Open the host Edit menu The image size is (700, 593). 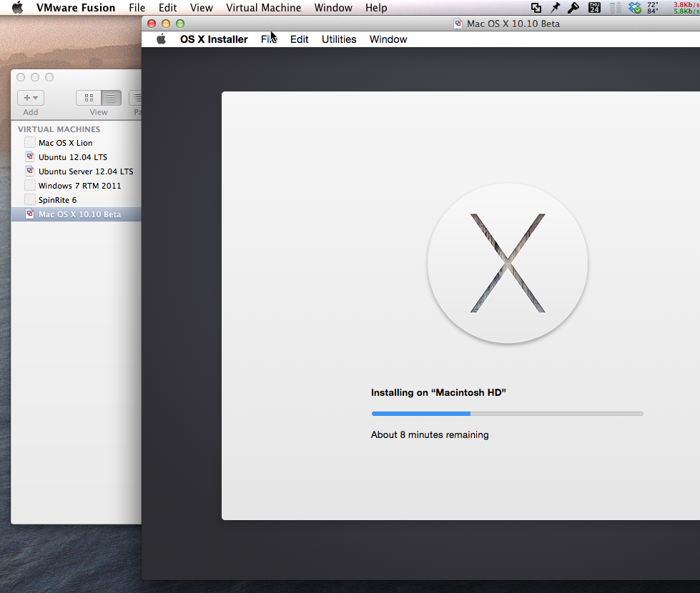(x=168, y=8)
